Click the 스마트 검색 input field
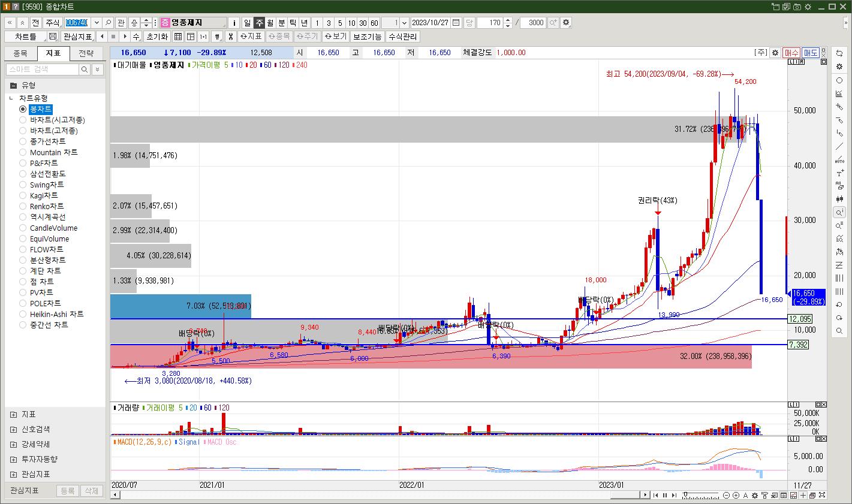Screen dimensions: 852x504 coord(43,70)
